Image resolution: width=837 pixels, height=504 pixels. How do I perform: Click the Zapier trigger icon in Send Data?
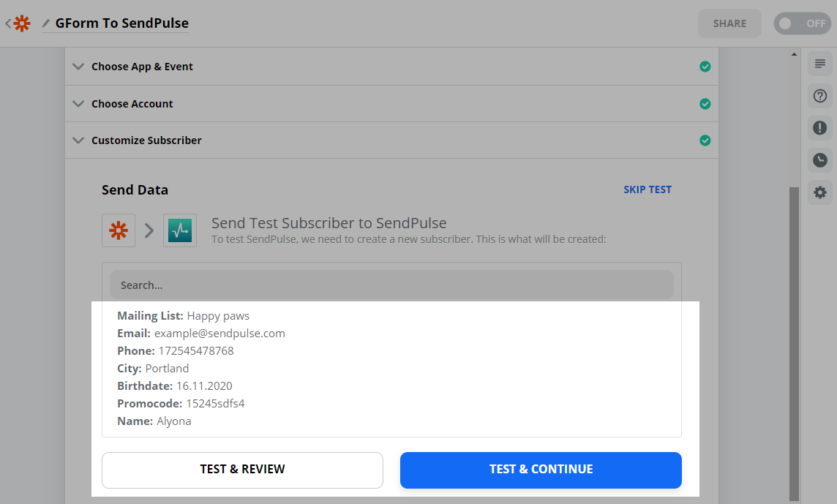(119, 230)
